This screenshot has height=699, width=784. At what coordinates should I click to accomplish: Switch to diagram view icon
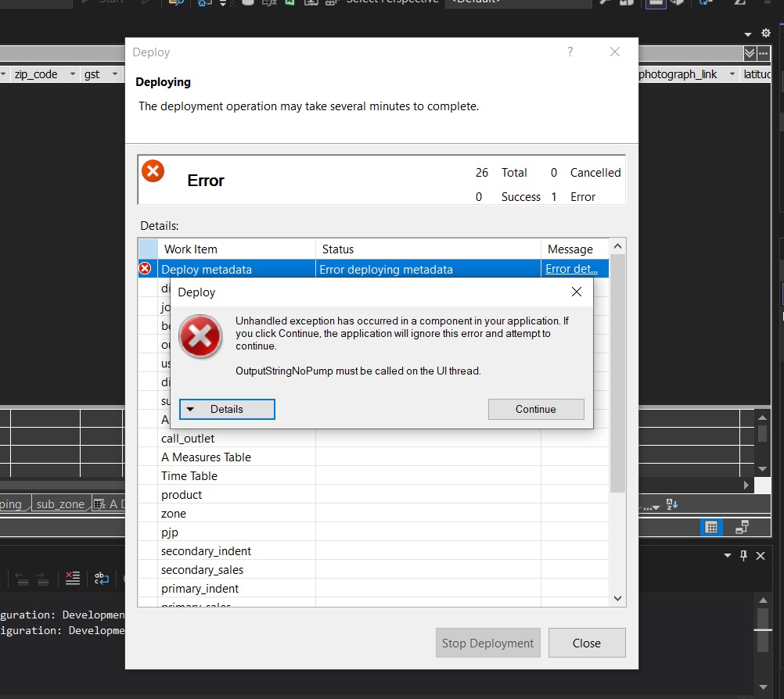[x=742, y=527]
